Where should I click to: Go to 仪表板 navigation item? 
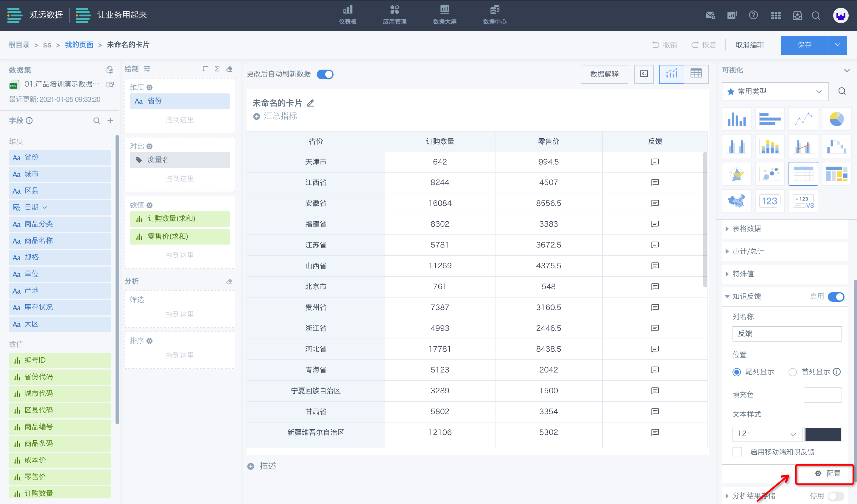point(347,15)
